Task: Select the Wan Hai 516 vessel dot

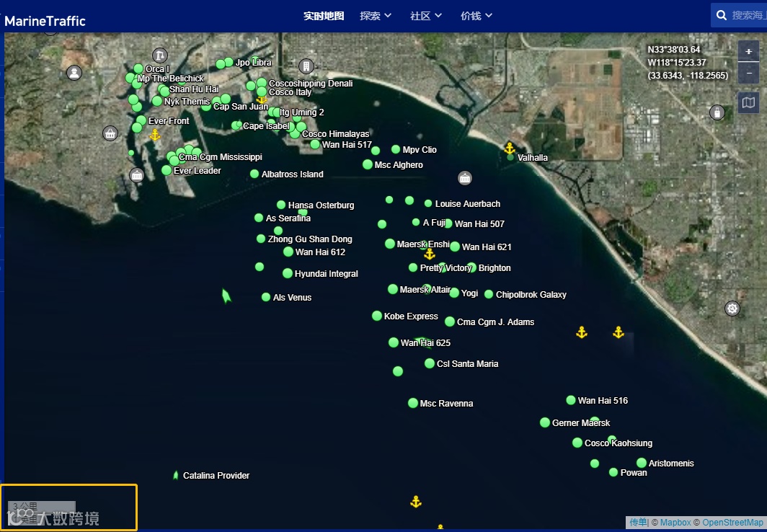Action: [571, 400]
